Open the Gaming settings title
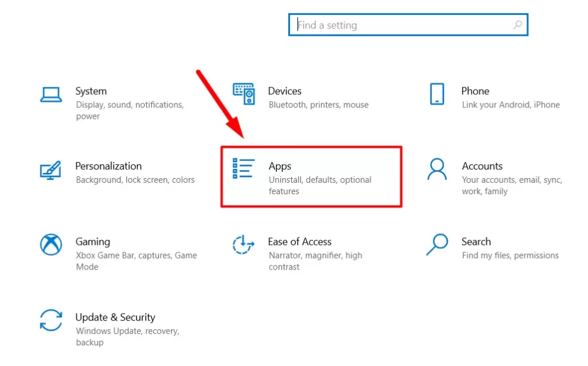 coord(92,242)
